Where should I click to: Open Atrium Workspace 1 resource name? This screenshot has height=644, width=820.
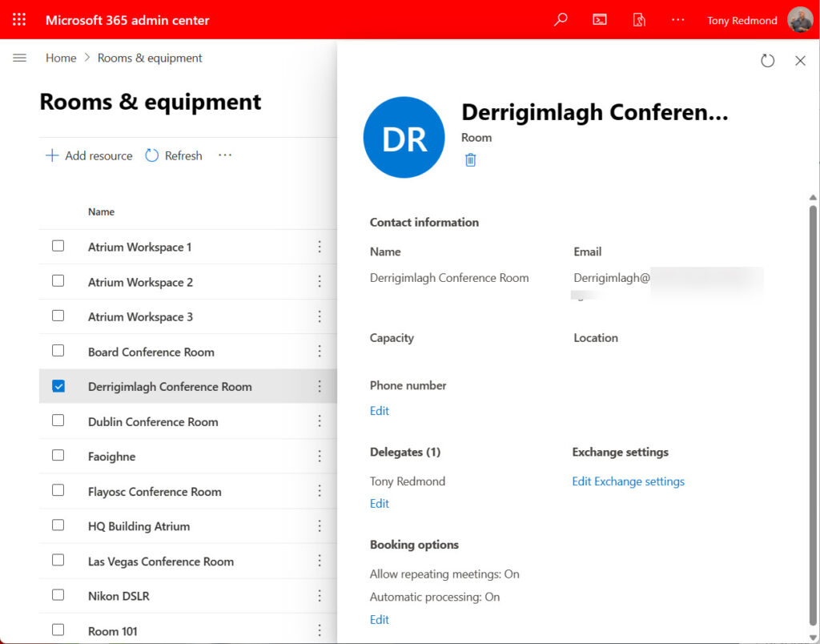tap(139, 247)
